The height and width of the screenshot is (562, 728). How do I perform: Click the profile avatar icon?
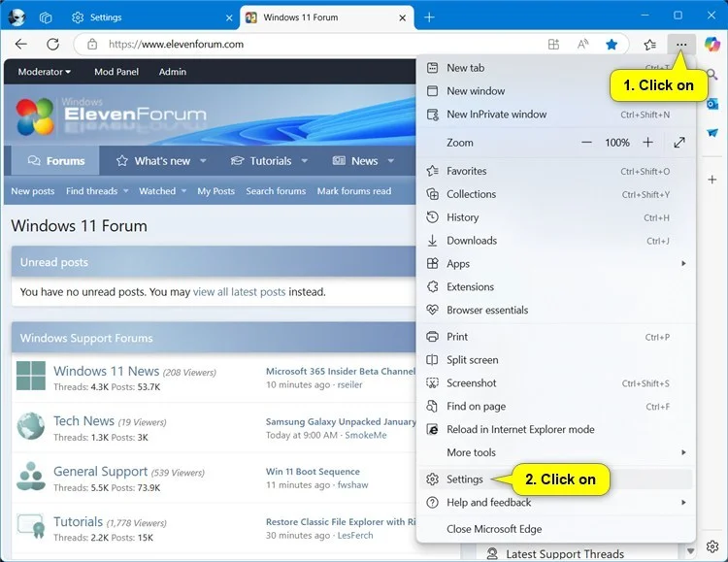coord(17,17)
